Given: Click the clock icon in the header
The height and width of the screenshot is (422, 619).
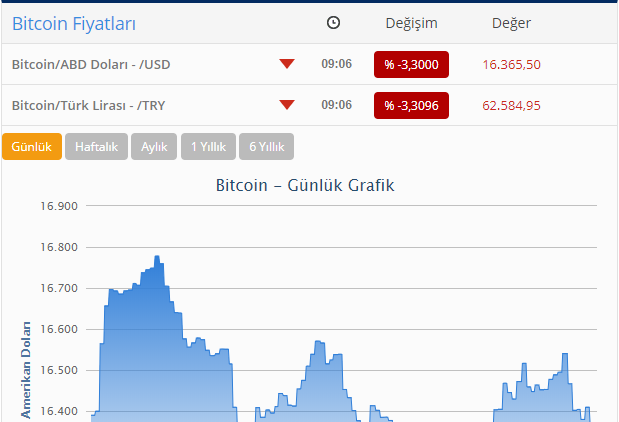Looking at the screenshot, I should pos(333,23).
